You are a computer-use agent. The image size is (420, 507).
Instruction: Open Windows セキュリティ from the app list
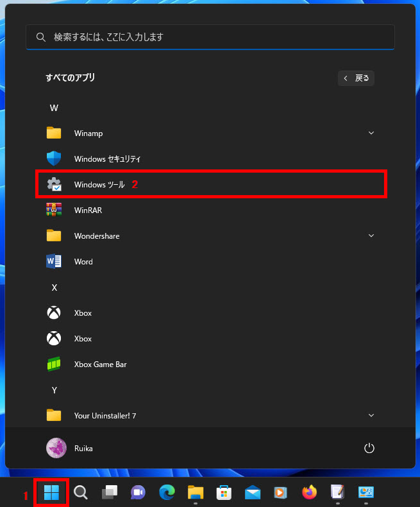pos(106,159)
